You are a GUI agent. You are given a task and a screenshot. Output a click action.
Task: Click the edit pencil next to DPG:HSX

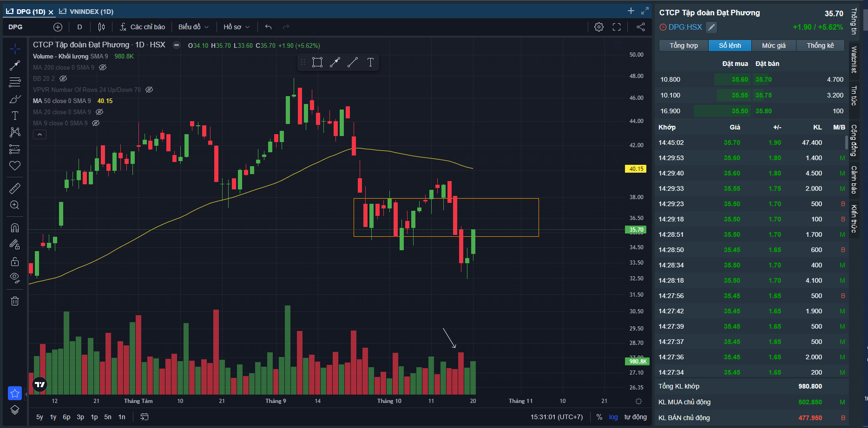711,27
